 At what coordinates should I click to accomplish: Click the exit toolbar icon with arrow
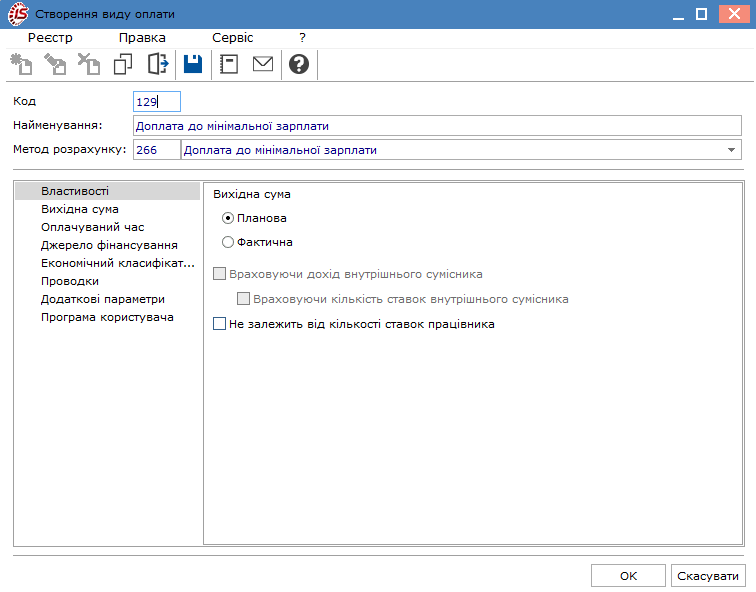(158, 64)
